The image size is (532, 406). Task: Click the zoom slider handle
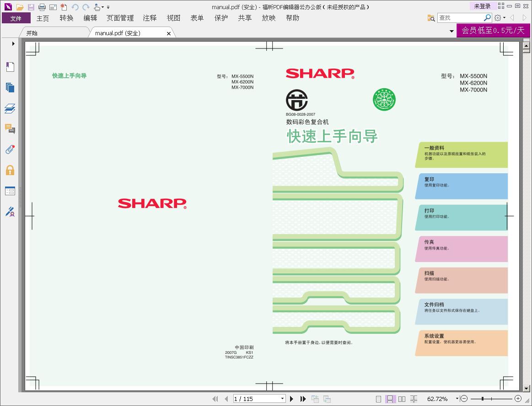[x=483, y=399]
